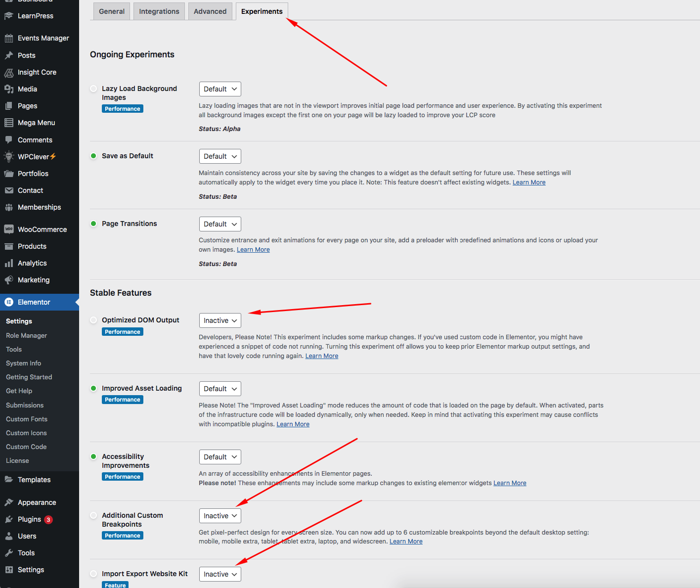
Task: Open Accessibility Improvements dropdown
Action: pyautogui.click(x=220, y=457)
